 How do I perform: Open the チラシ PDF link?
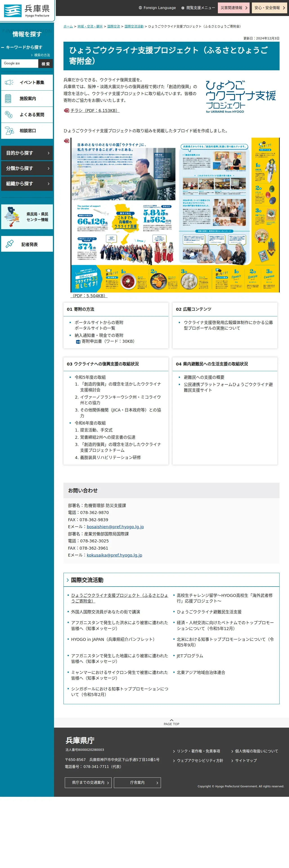coord(95,110)
